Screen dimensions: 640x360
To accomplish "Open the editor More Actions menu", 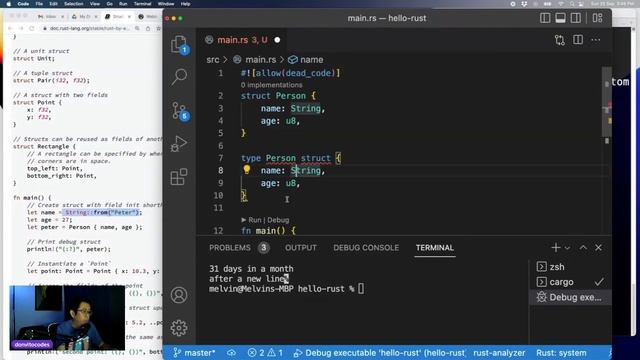I will pyautogui.click(x=596, y=40).
